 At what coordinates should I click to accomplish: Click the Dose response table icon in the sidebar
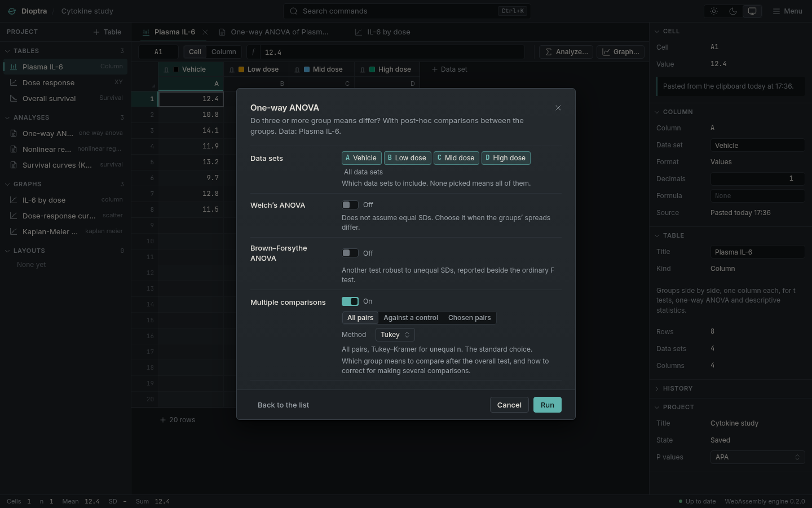[x=14, y=82]
